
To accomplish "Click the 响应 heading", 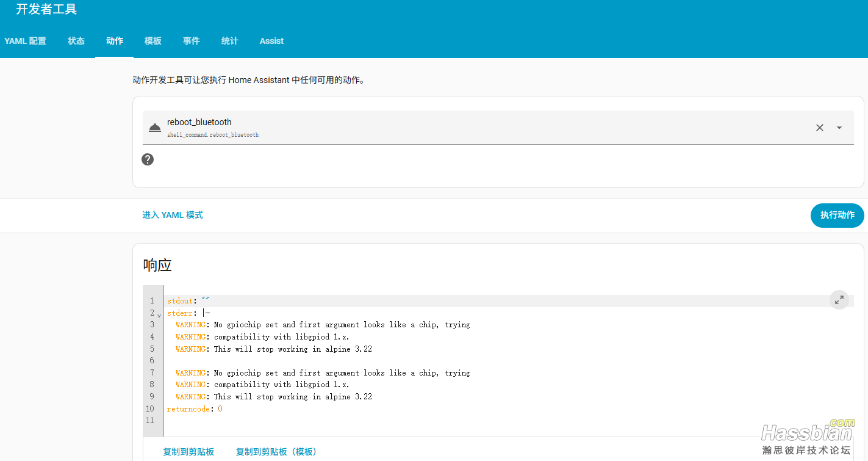I will [157, 265].
